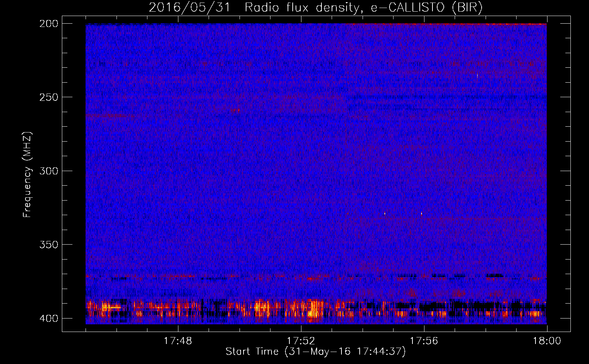
Task: Click the 18:00 time tick label
Action: (547, 341)
